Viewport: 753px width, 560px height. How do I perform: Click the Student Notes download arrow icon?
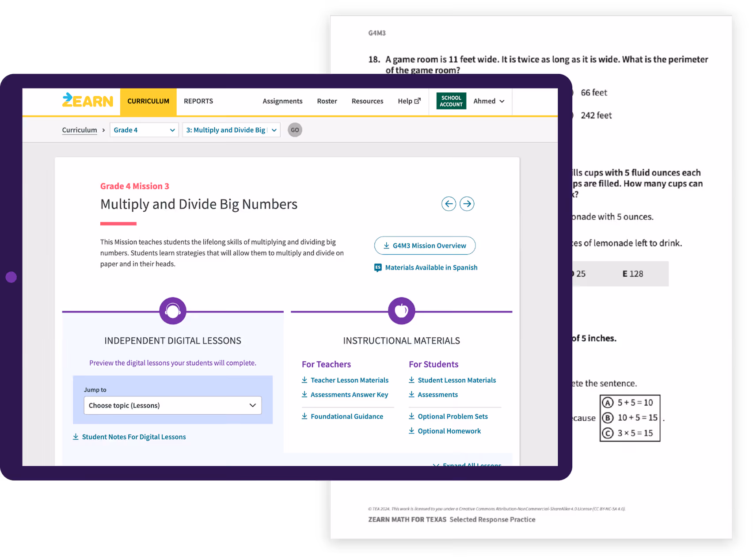tap(76, 437)
